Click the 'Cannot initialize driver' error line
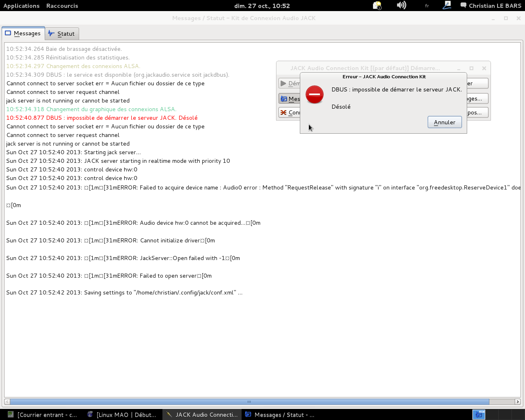Screen dimensions: 525x420 111,240
